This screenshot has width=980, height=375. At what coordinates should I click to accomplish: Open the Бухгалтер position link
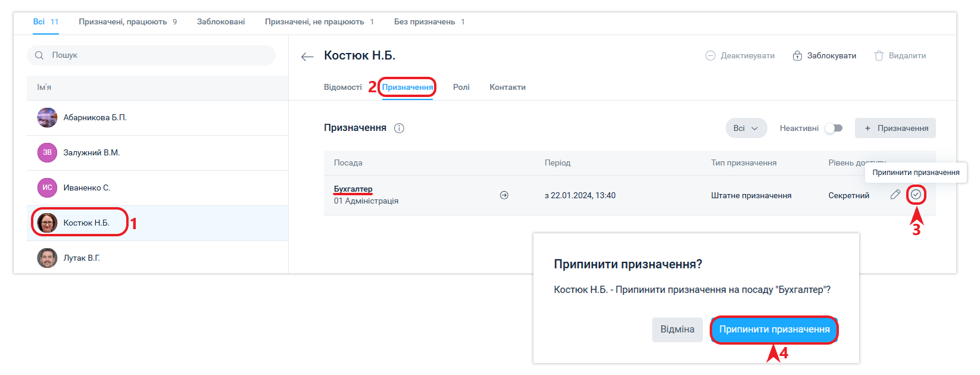[353, 189]
